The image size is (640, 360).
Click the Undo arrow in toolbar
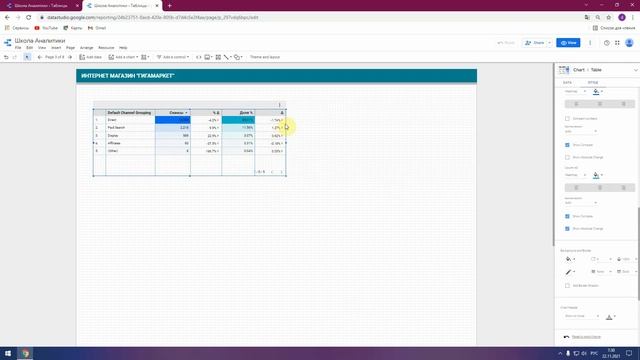(x=6, y=57)
